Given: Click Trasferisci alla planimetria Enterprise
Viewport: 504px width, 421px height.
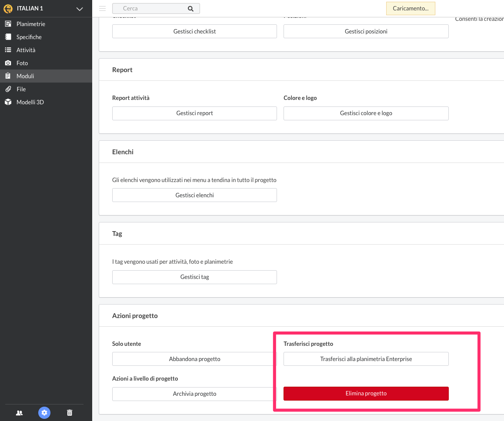Looking at the screenshot, I should 366,359.
